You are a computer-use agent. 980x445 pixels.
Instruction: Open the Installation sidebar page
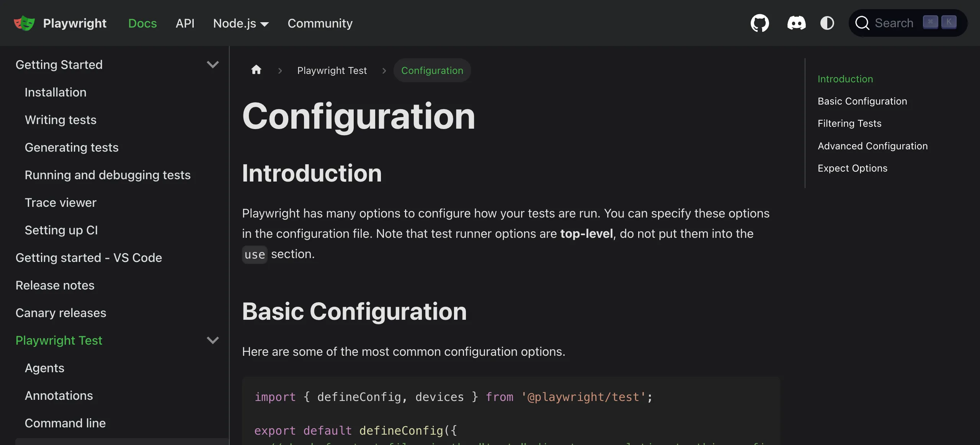[56, 92]
